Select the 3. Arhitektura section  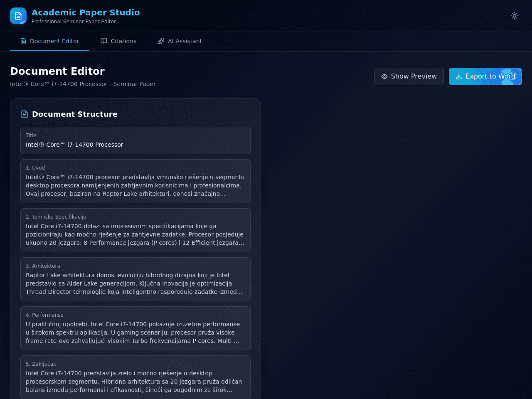[135, 279]
